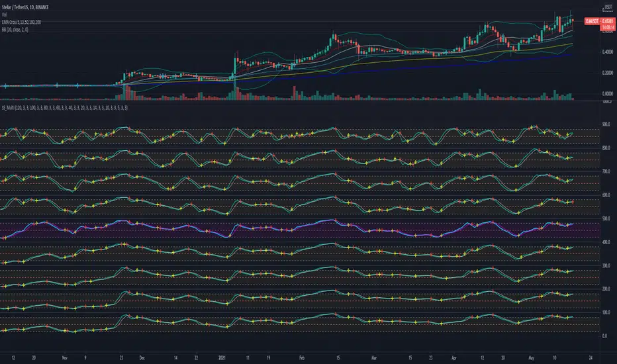The width and height of the screenshot is (617, 364).
Task: Select the Apr marker on time axis
Action: click(454, 357)
